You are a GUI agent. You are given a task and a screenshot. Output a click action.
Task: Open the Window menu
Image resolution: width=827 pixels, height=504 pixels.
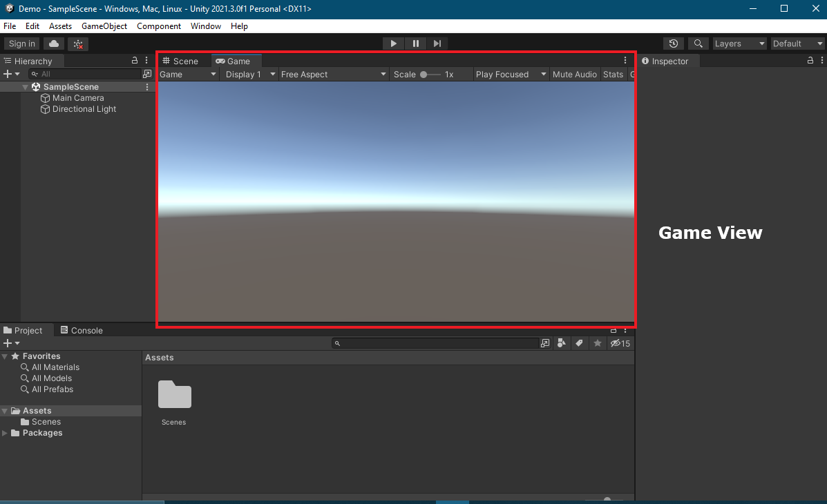click(x=206, y=26)
